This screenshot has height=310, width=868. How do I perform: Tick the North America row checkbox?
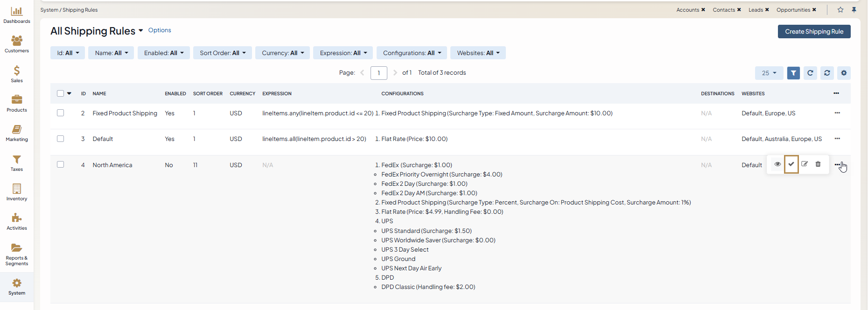61,164
